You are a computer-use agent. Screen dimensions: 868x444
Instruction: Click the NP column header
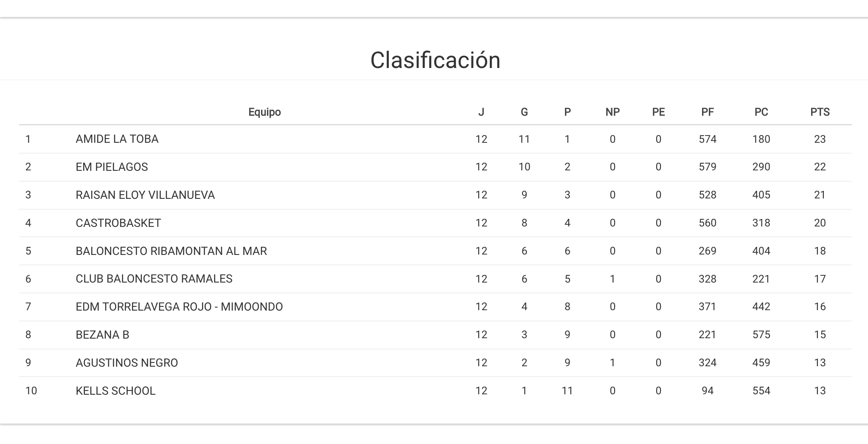coord(612,112)
